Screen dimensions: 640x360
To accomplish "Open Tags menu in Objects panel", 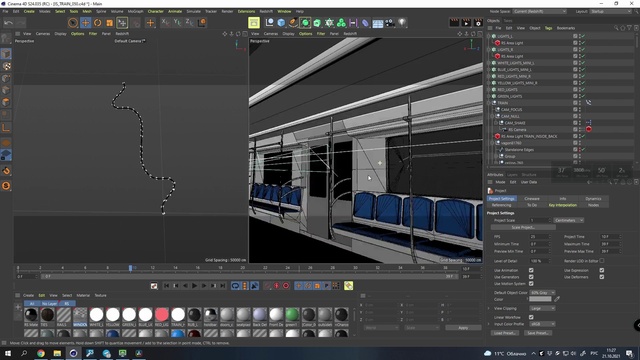I will (548, 28).
